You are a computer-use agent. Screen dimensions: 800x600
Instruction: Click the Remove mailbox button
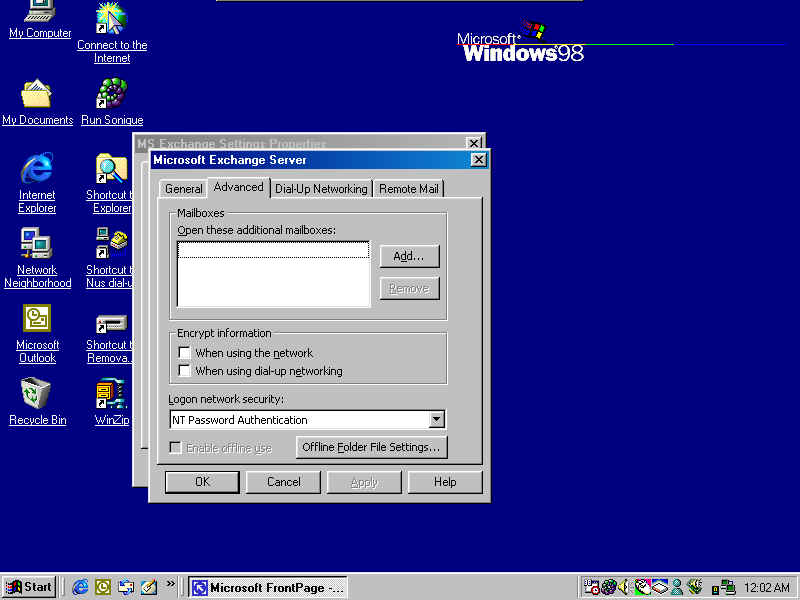point(409,289)
